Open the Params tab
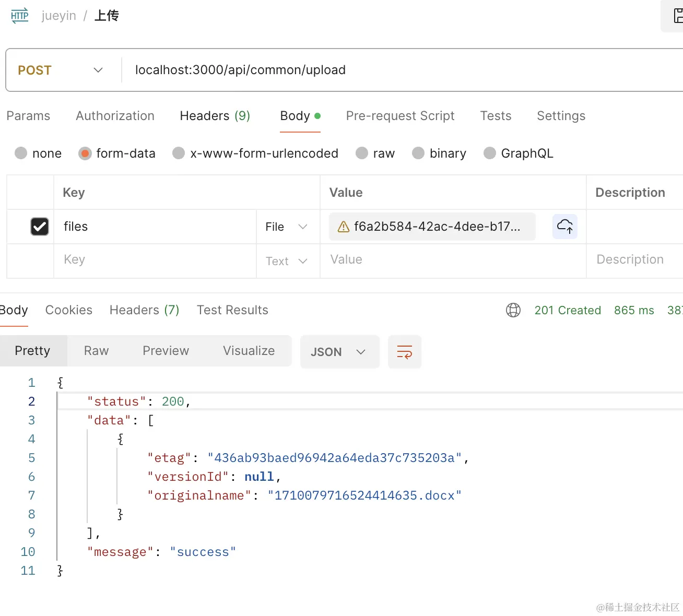The width and height of the screenshot is (683, 616). pyautogui.click(x=28, y=116)
